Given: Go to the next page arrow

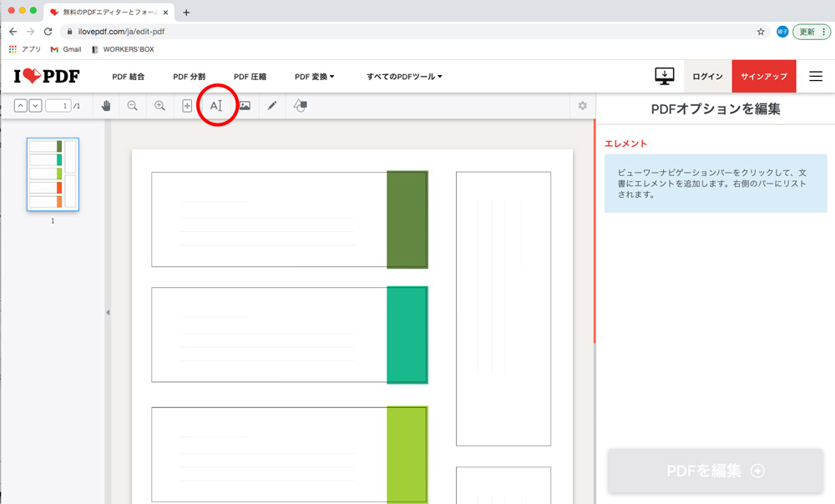Looking at the screenshot, I should pos(35,106).
